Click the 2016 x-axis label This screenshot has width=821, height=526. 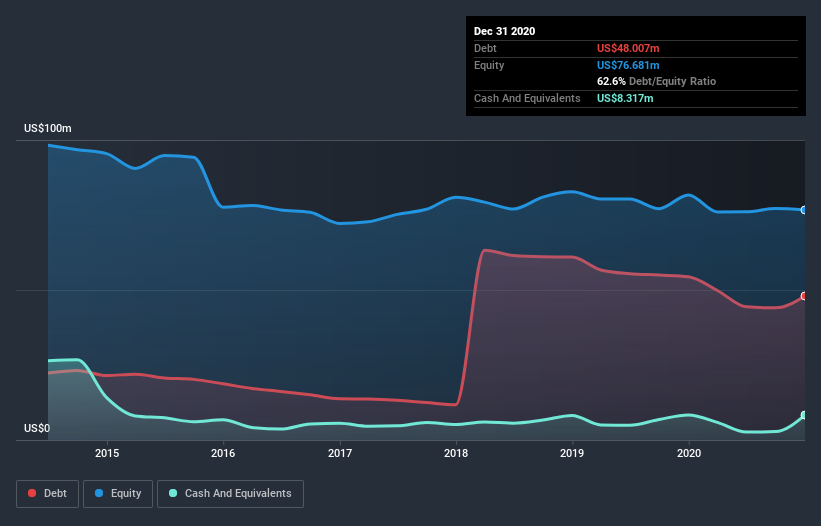pos(223,453)
